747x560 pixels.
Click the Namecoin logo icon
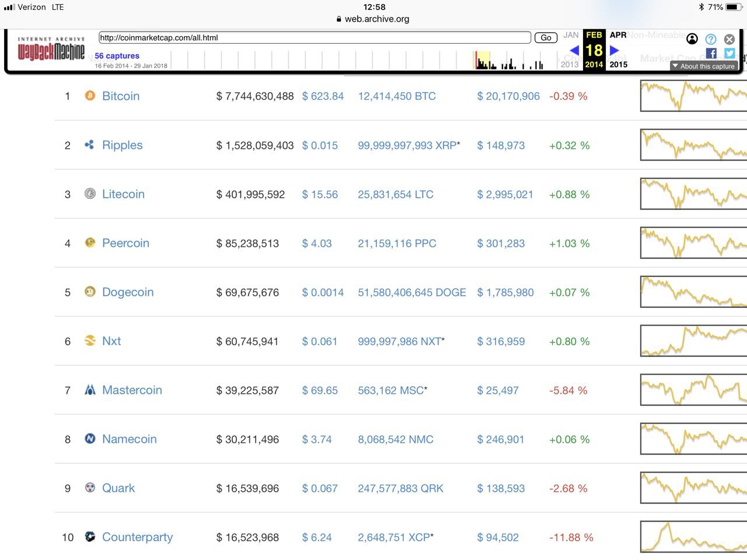(x=90, y=439)
